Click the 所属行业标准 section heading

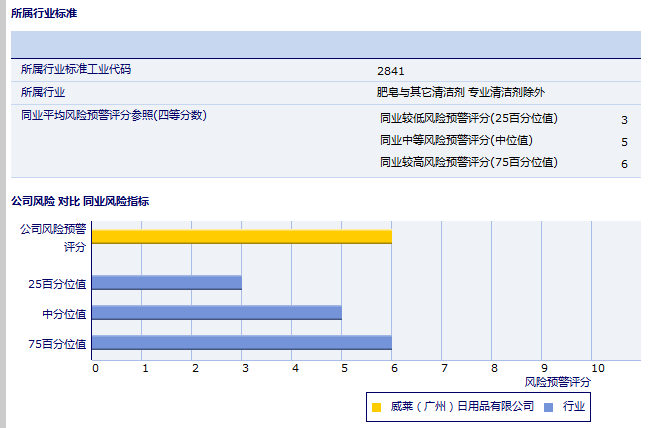tap(43, 13)
